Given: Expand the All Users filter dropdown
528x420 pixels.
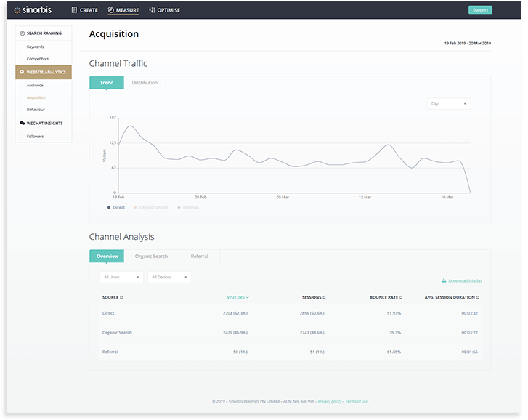Looking at the screenshot, I should click(121, 277).
